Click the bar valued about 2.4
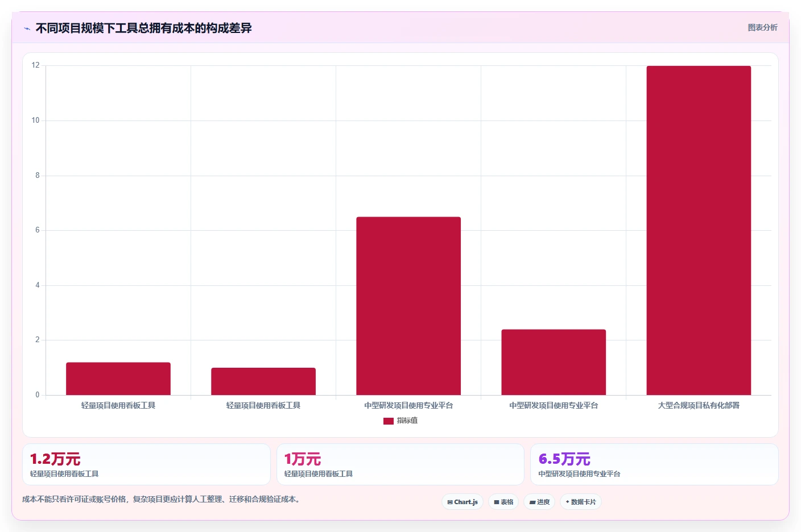The image size is (801, 532). point(554,362)
